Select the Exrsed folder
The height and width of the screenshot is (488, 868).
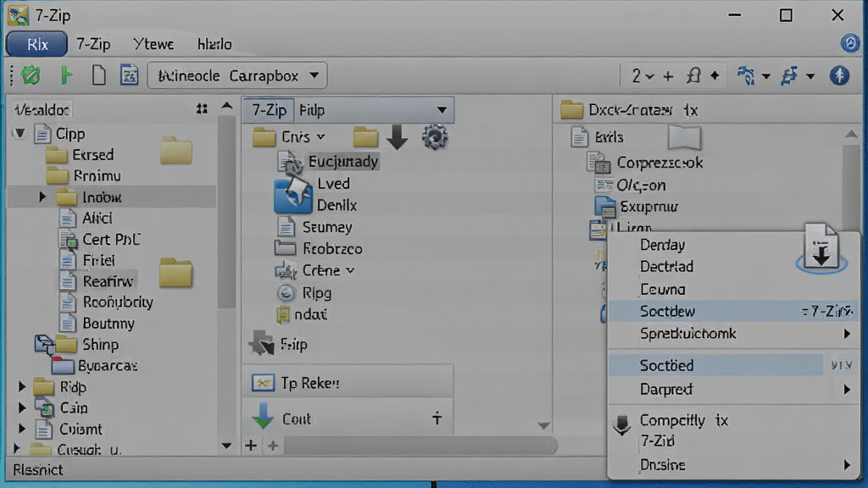click(x=79, y=155)
